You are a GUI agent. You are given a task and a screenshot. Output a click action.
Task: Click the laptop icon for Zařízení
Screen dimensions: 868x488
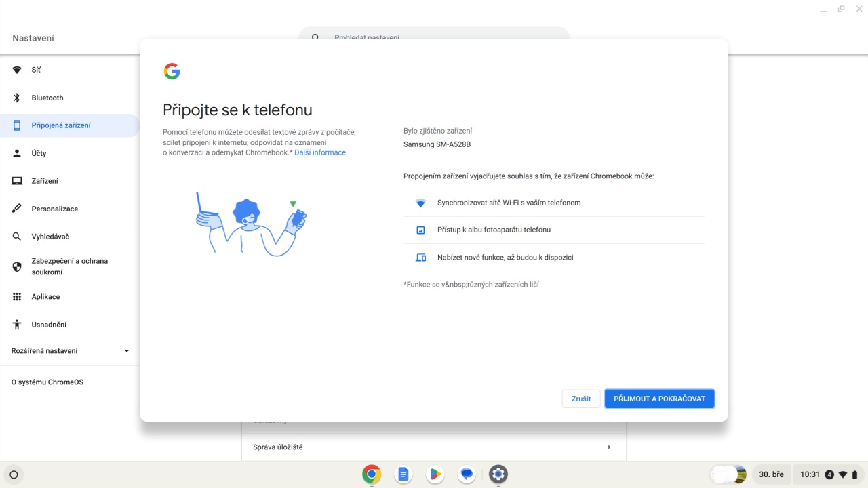[x=17, y=181]
